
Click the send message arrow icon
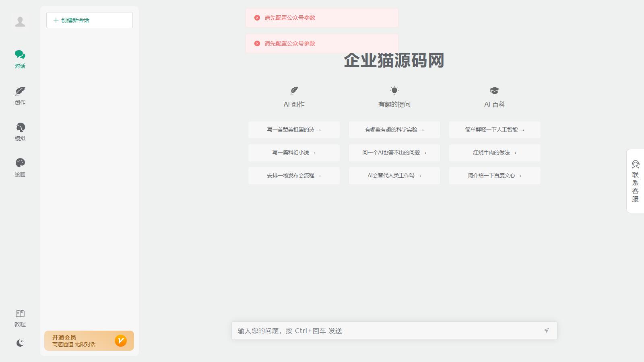[546, 331]
